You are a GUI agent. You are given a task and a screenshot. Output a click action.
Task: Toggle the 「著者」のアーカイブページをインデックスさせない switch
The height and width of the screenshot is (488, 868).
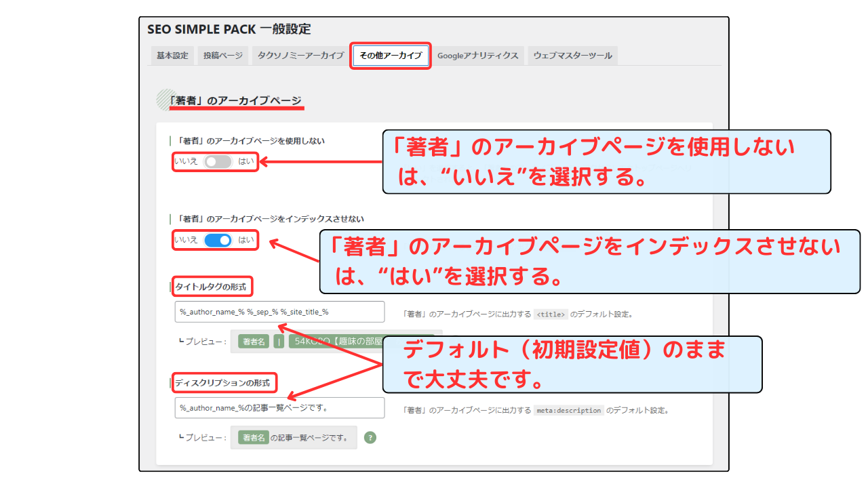pos(218,240)
